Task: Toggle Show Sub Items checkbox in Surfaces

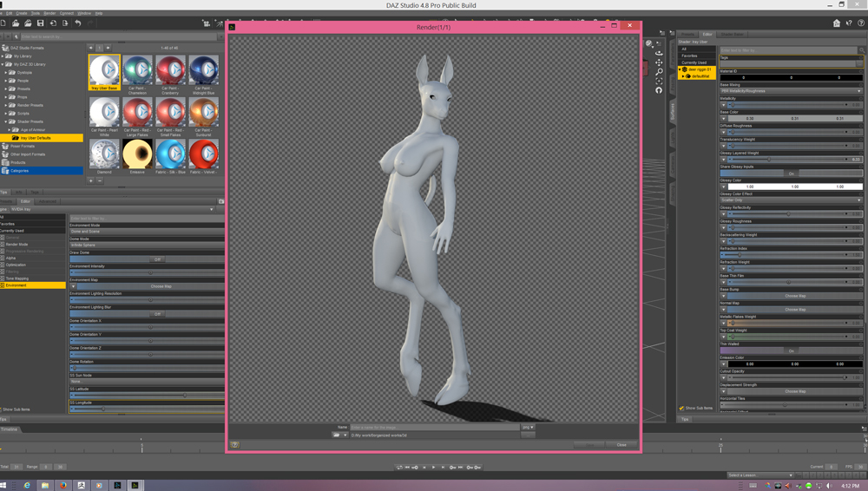Action: coord(682,409)
